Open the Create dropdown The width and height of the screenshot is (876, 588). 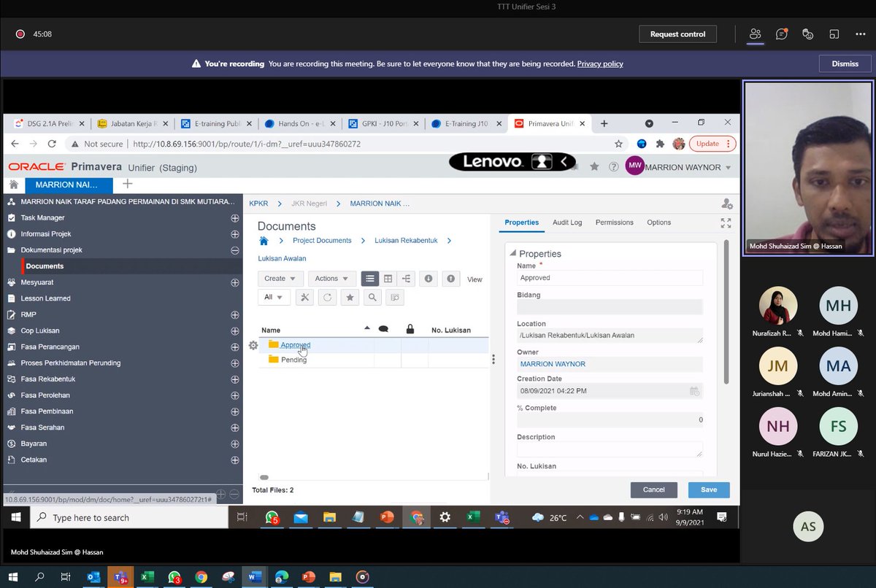tap(280, 278)
